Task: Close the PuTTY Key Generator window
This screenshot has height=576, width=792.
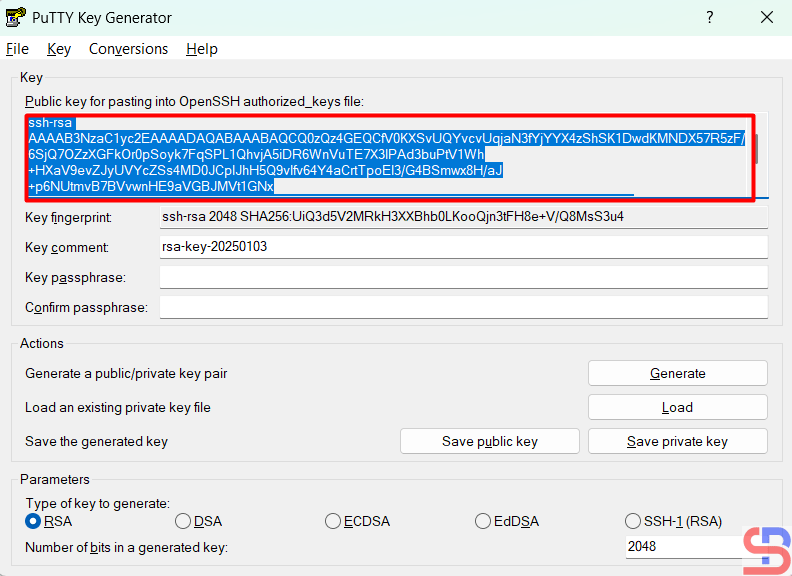Action: coord(766,18)
